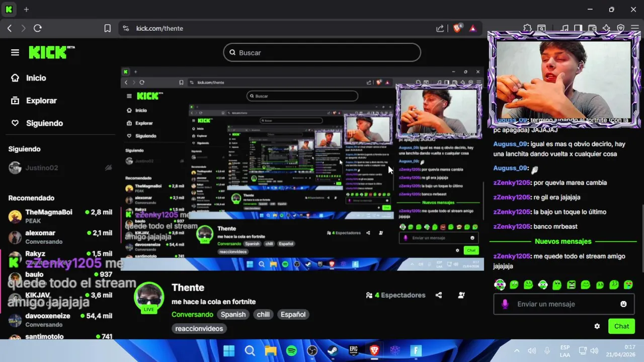Click the share icon in the address bar
The image size is (644, 362).
click(440, 29)
